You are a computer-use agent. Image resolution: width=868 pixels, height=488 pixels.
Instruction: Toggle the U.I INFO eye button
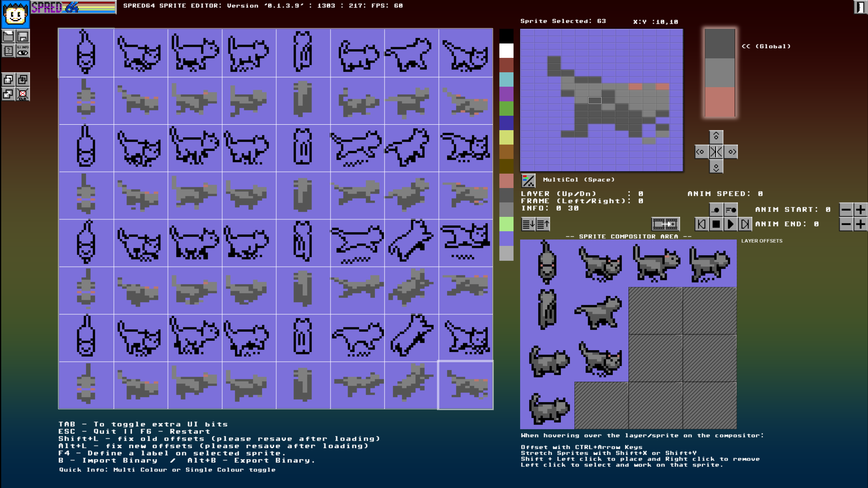(23, 51)
